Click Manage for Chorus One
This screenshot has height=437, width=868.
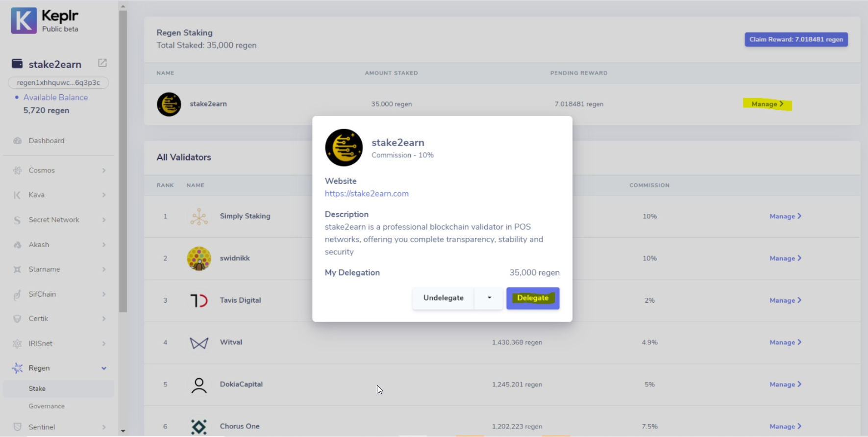786,427
